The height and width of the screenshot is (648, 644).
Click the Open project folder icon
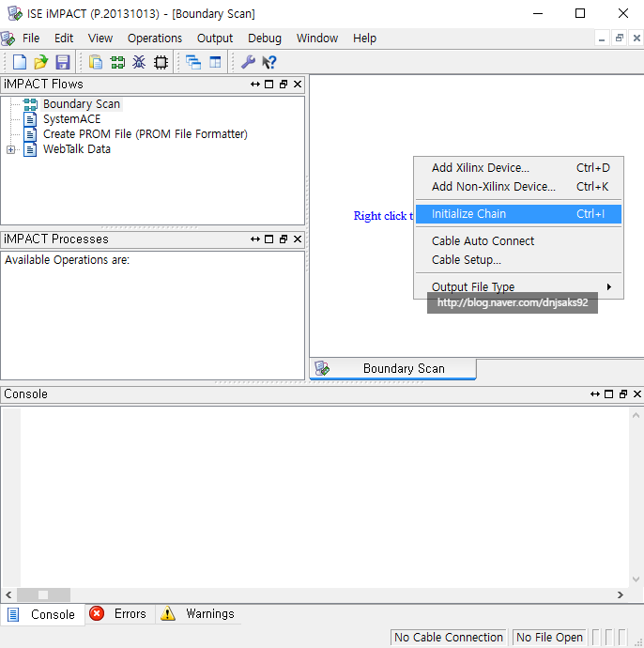click(x=41, y=62)
